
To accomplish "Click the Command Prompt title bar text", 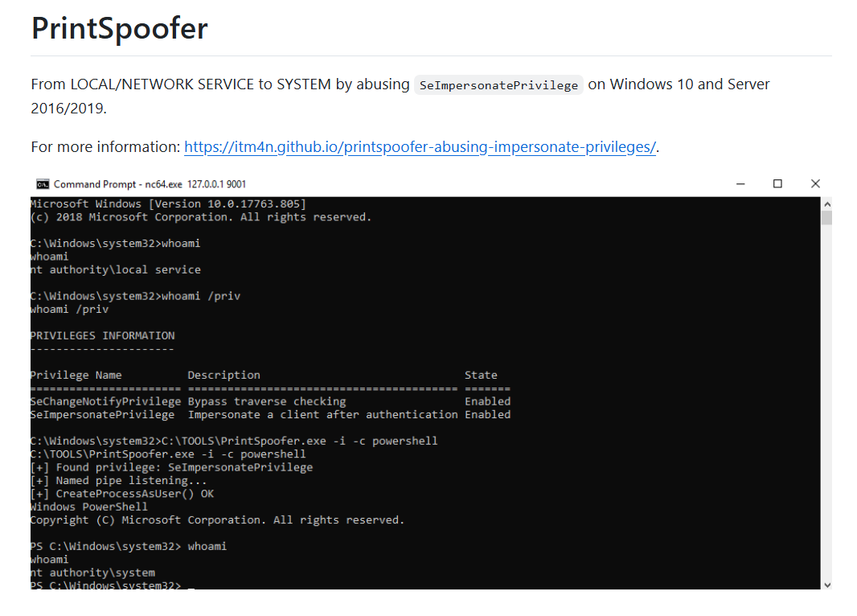I will pyautogui.click(x=150, y=184).
